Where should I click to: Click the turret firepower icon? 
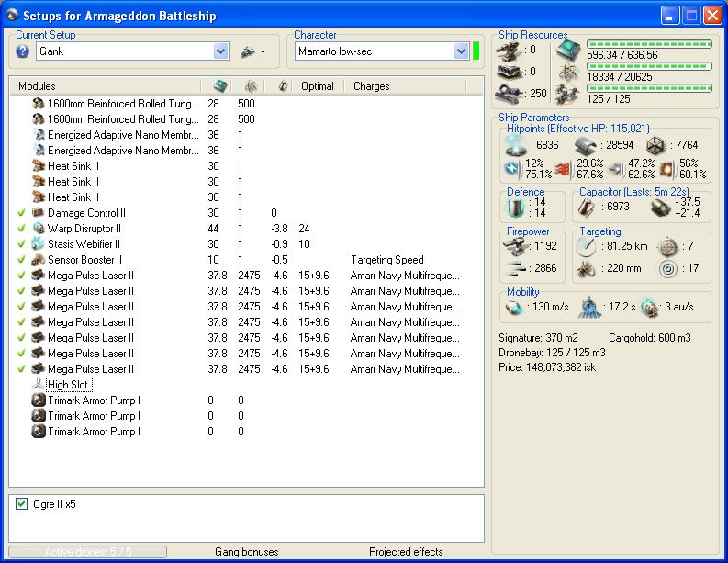pos(516,246)
